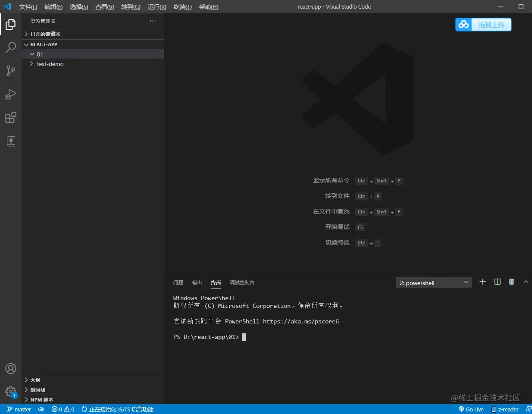This screenshot has height=414, width=532.
Task: Switch to the 调试控制台 panel tab
Action: [242, 282]
